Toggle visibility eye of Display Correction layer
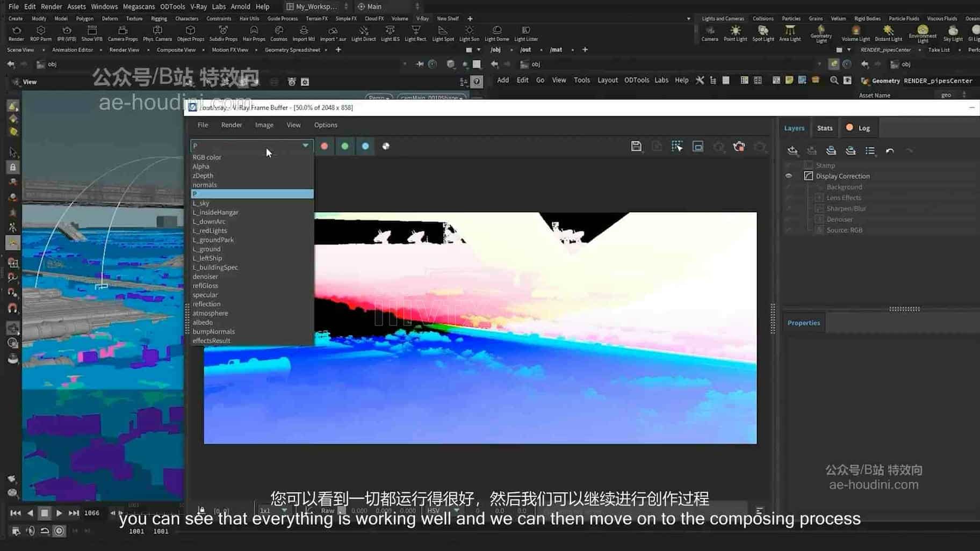980x551 pixels. tap(789, 176)
